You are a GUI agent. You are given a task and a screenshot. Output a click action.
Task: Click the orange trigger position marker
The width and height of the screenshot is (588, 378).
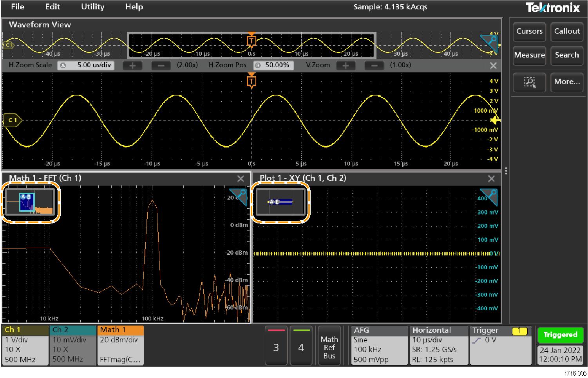click(251, 81)
